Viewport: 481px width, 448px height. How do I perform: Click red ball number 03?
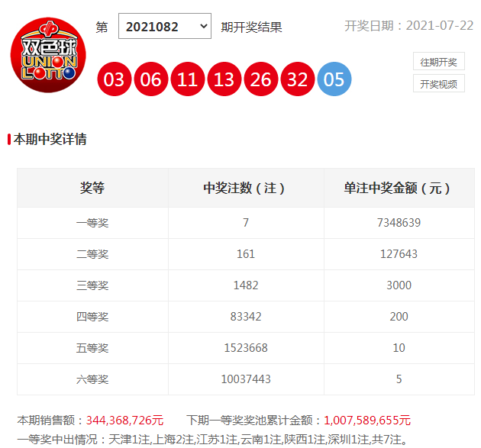click(115, 80)
